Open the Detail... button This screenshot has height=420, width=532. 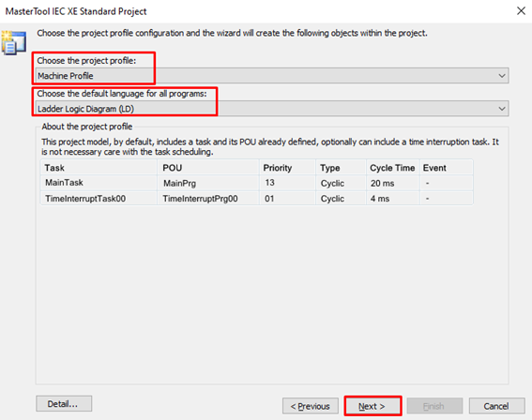pyautogui.click(x=64, y=404)
